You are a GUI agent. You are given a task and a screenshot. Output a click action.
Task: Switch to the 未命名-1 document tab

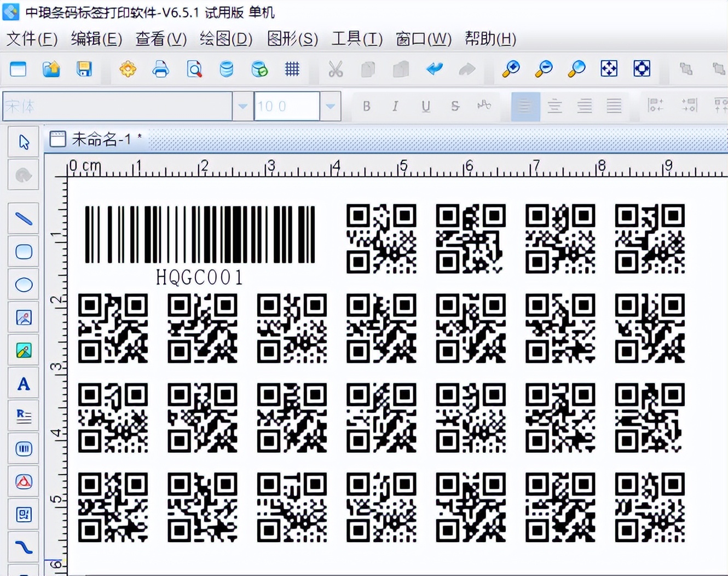point(96,139)
